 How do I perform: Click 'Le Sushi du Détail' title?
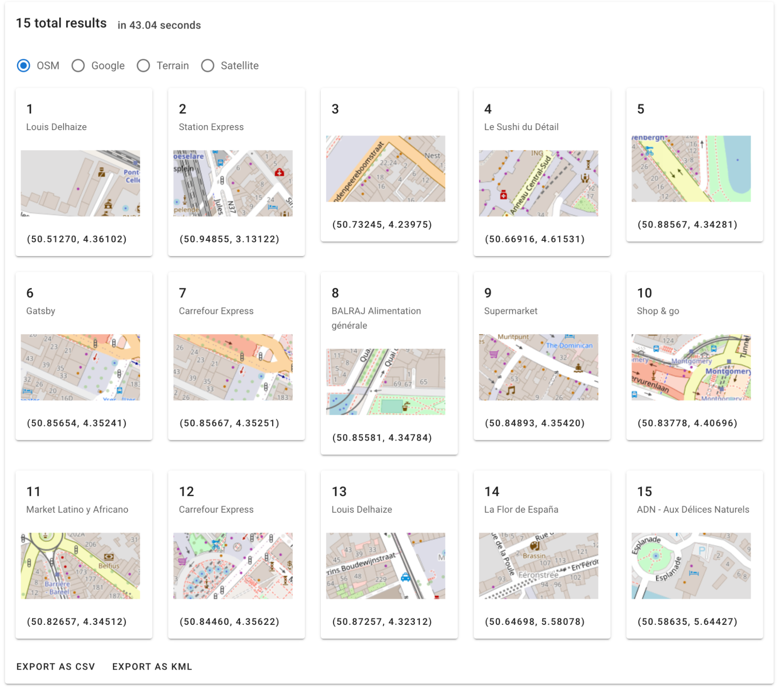tap(521, 127)
